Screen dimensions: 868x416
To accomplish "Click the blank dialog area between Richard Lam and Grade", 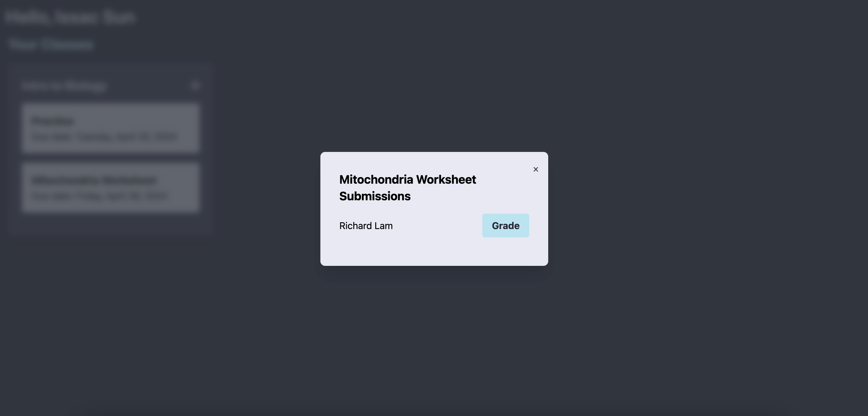I will [x=437, y=226].
